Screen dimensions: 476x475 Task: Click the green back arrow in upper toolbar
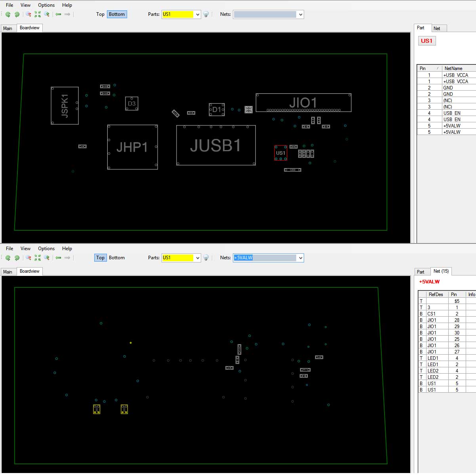(58, 14)
